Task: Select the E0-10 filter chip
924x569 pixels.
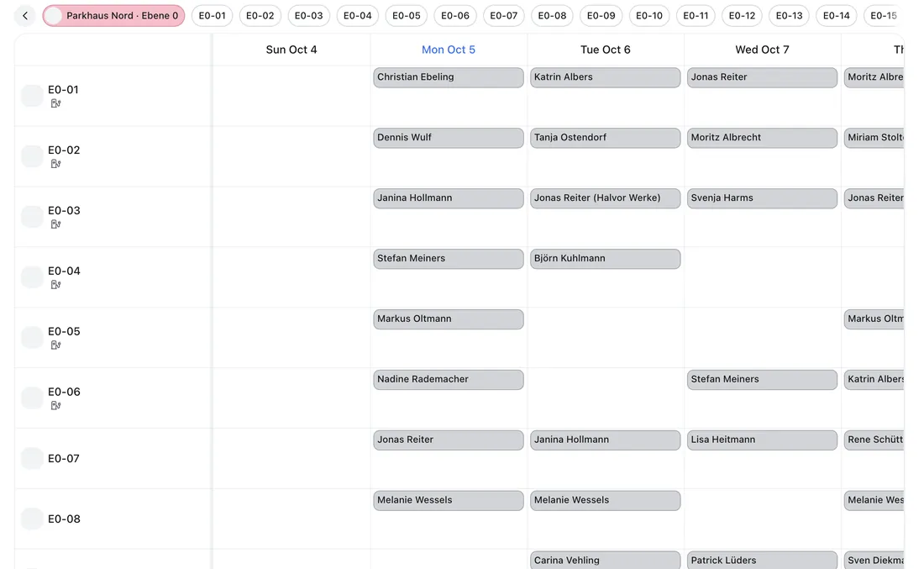Action: (649, 16)
